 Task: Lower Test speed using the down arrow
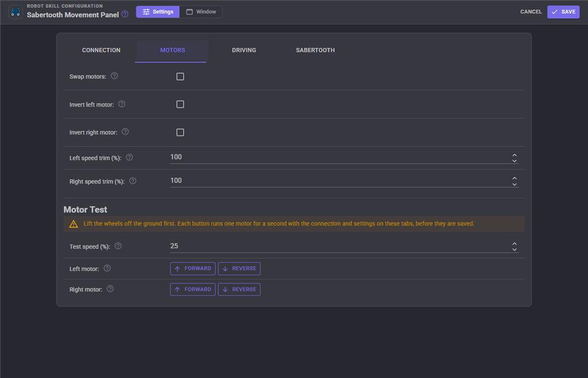[x=514, y=250]
